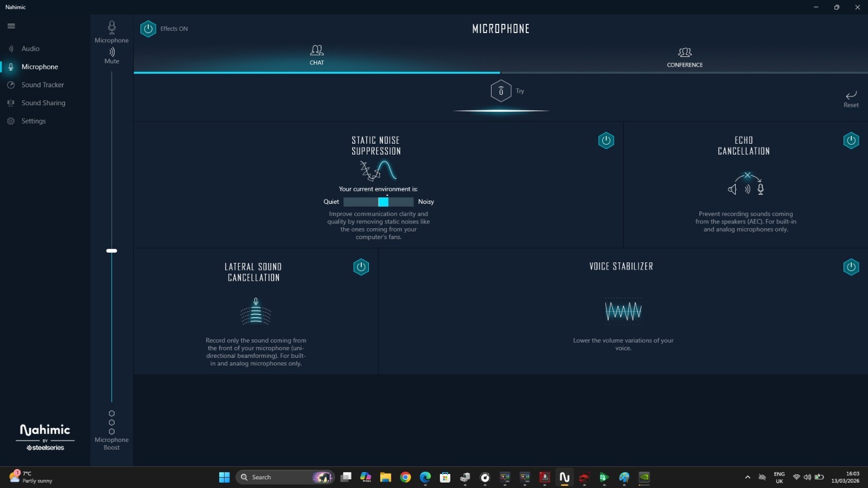Click the Echo Cancellation speaker-mic icon

tap(746, 184)
